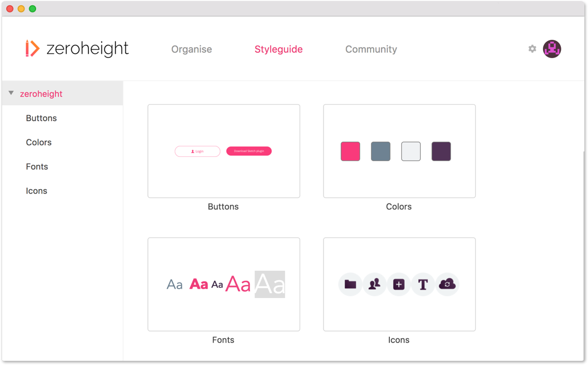Open Fonts in the sidebar
Screen dimensions: 588x365
coord(37,167)
